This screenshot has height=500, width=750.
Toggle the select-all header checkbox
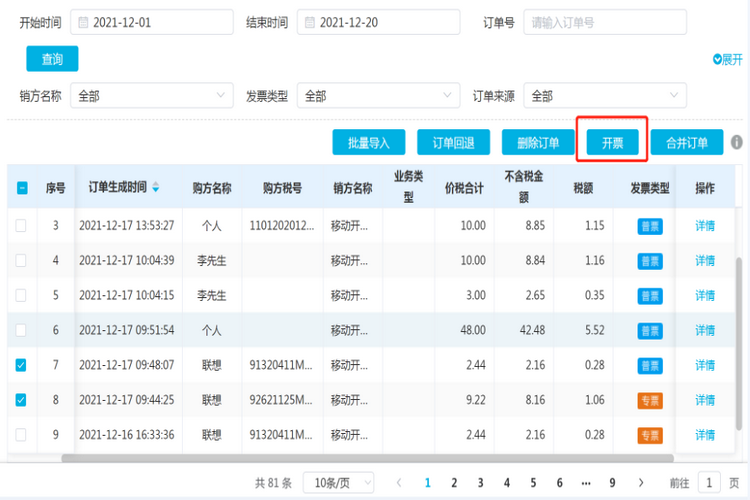click(21, 187)
